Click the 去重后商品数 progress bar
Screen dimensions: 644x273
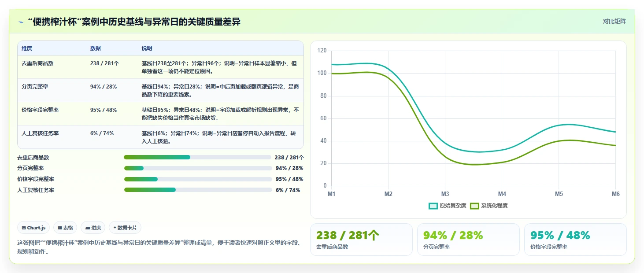coord(198,157)
